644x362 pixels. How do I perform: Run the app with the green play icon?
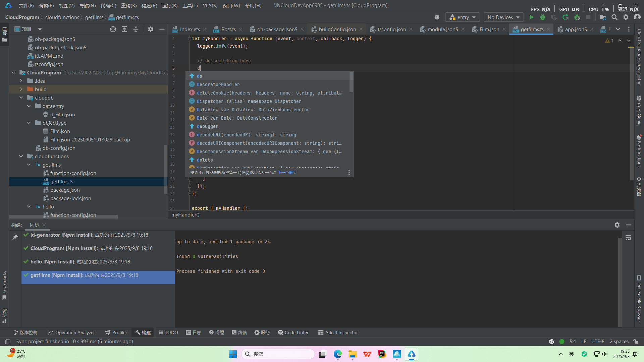[x=531, y=17]
